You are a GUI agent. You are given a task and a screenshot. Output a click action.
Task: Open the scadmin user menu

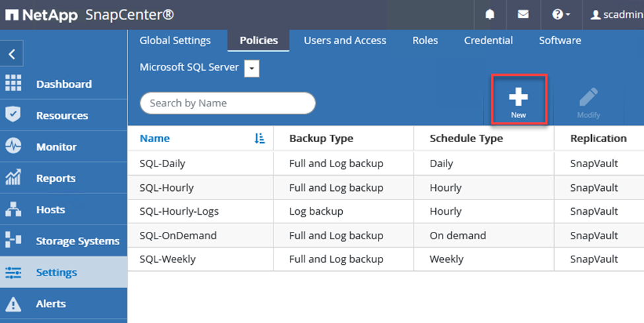pos(616,15)
